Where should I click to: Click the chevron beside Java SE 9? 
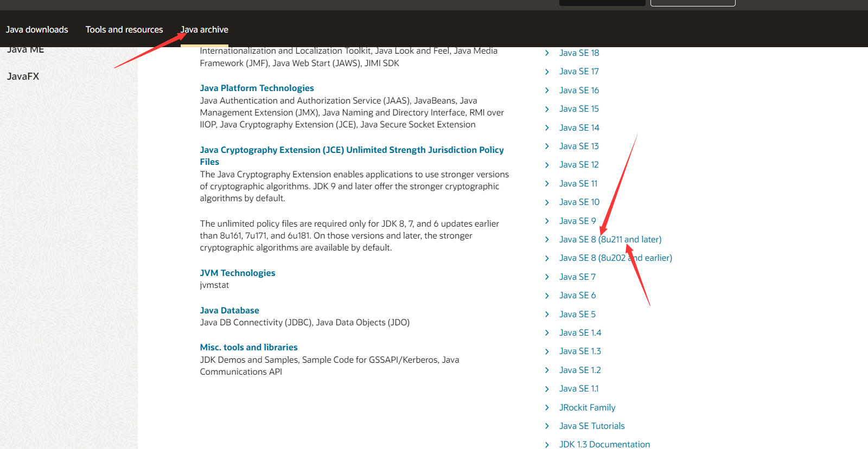tap(547, 221)
